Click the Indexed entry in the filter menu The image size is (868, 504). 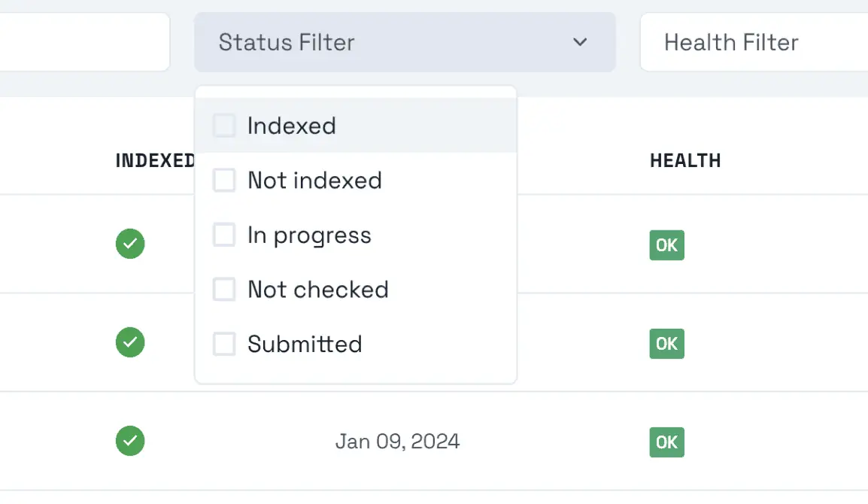[292, 126]
